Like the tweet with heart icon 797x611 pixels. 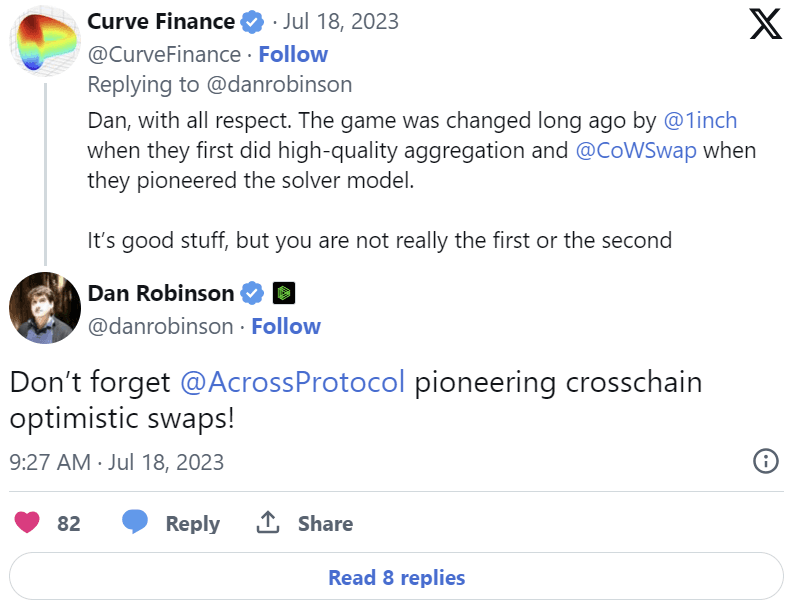click(28, 523)
